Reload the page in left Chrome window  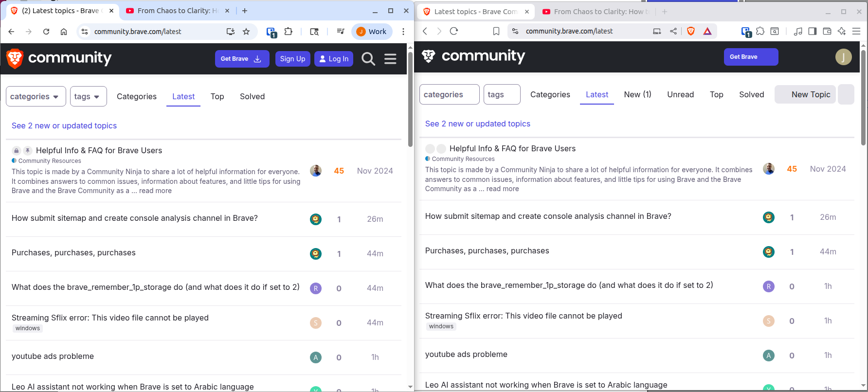[46, 32]
